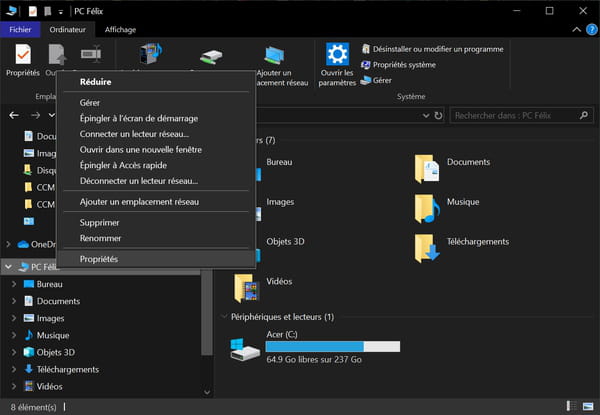Go forward with the right arrow
Image resolution: width=600 pixels, height=415 pixels.
pyautogui.click(x=36, y=115)
